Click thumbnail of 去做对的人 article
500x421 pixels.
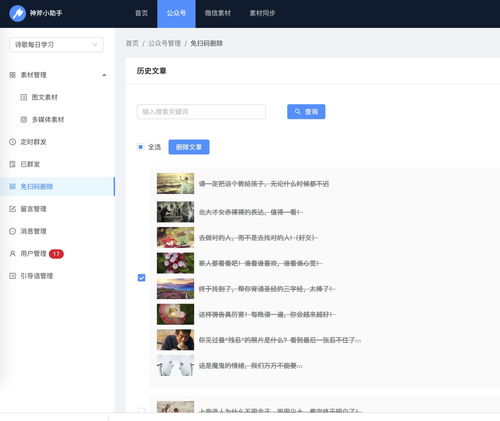coord(175,237)
